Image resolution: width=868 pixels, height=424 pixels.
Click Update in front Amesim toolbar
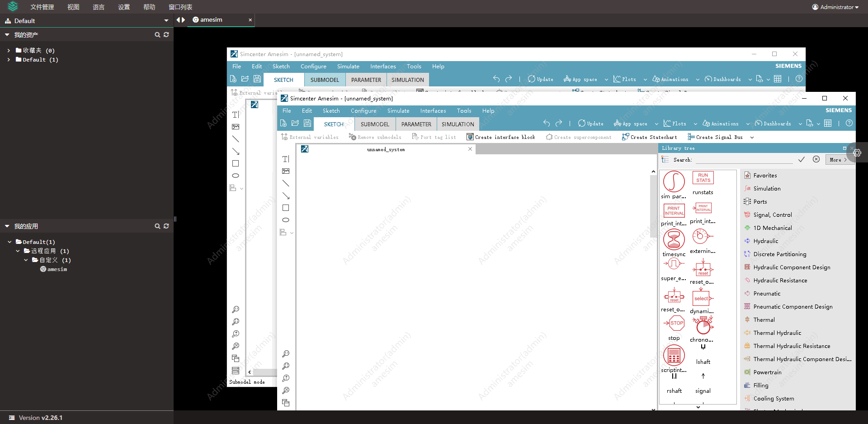click(x=590, y=124)
